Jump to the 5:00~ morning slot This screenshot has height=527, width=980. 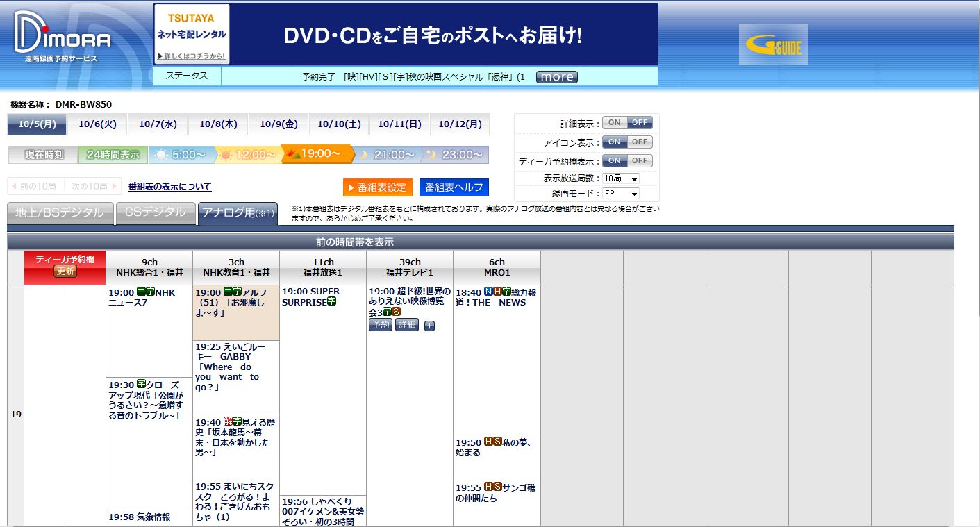click(x=181, y=155)
